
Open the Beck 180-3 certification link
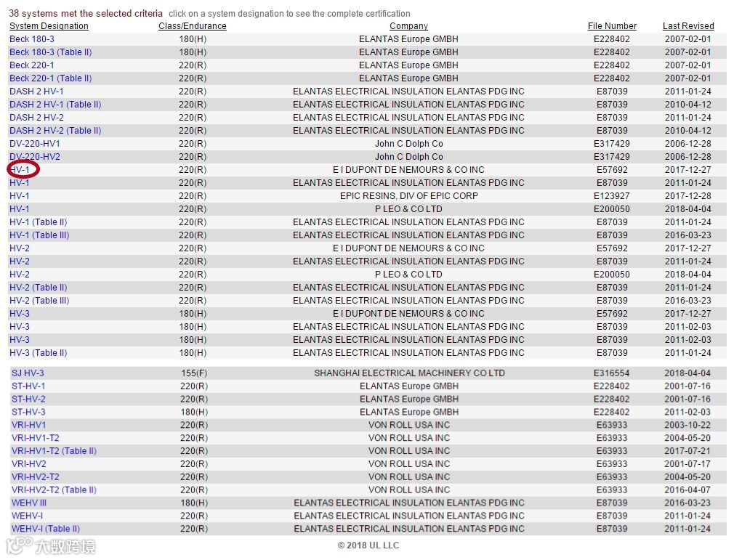pos(32,38)
